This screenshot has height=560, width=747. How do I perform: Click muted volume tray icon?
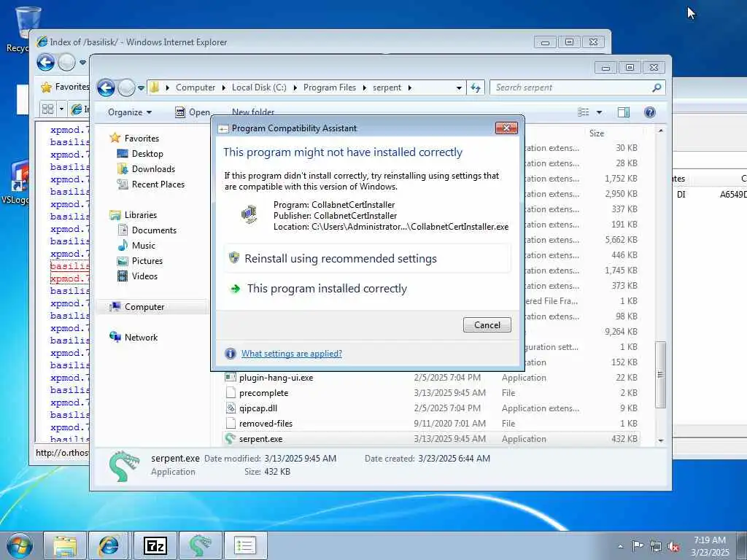coord(673,547)
